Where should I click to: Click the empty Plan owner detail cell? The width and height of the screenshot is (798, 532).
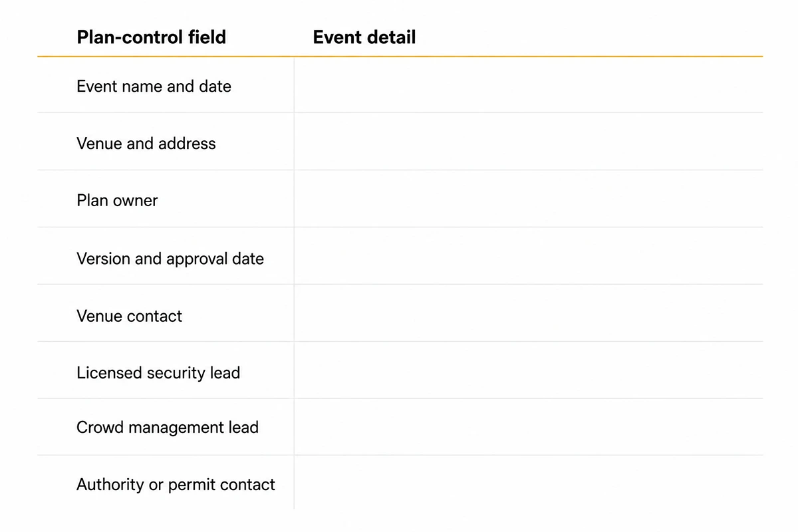[529, 199]
